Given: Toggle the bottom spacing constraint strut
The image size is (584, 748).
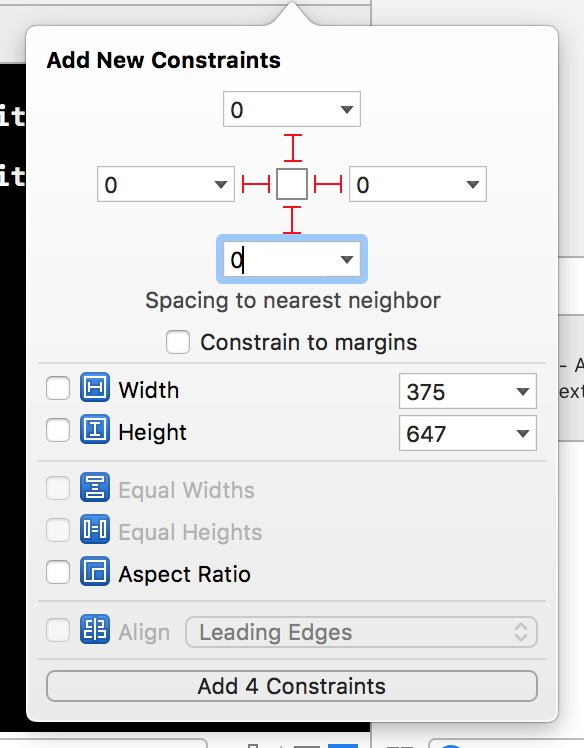Looking at the screenshot, I should coord(292,220).
